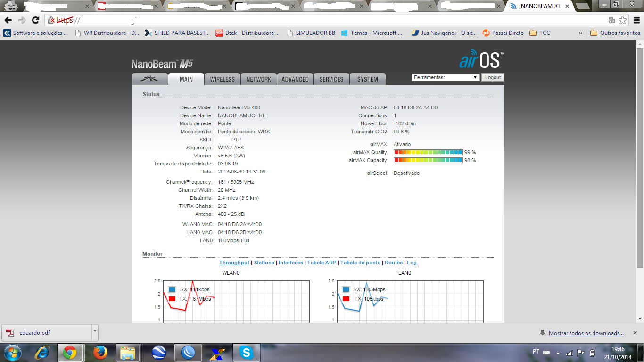The image size is (644, 362).
Task: Click the Action Center flag tray icon
Action: click(x=581, y=353)
